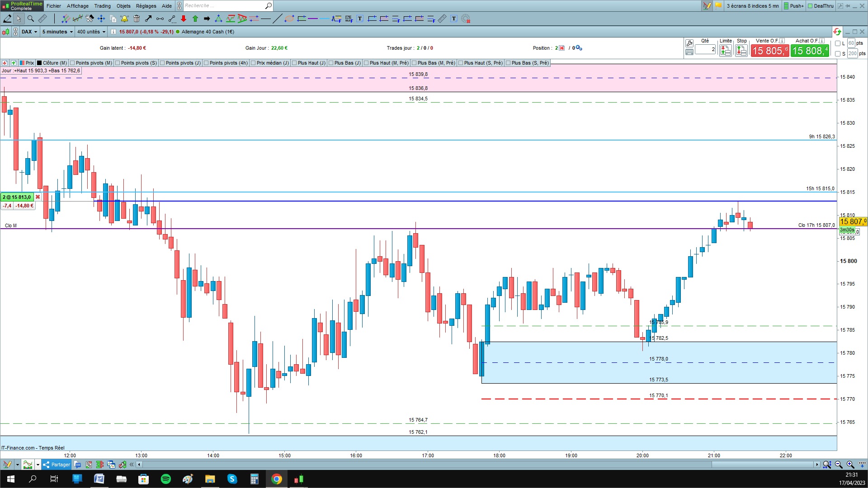868x488 pixels.
Task: Expand the DAX instrument dropdown
Action: tap(29, 32)
